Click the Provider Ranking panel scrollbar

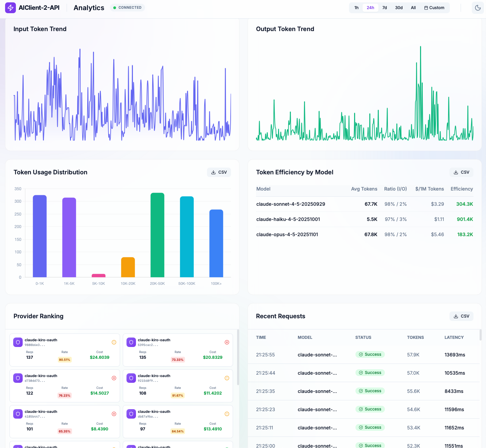tap(238, 357)
